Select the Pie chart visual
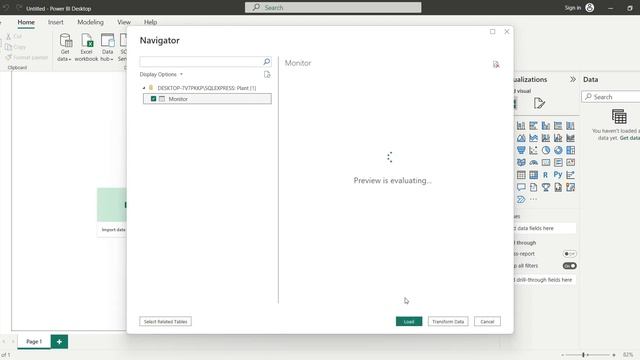Image resolution: width=640 pixels, height=360 pixels. point(546,150)
